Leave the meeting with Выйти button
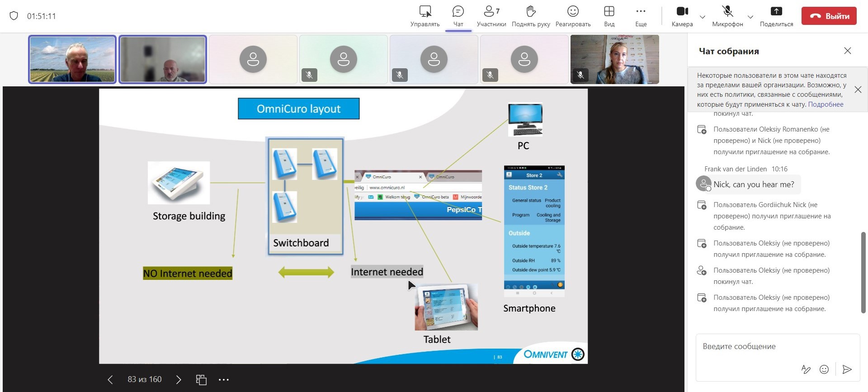Screen dimensions: 868x392 [x=829, y=16]
